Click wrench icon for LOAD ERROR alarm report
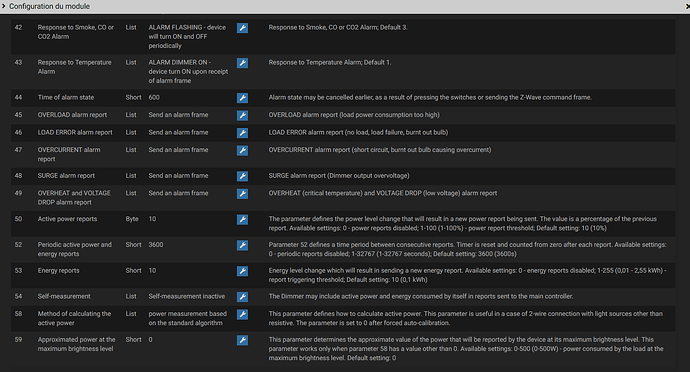This screenshot has height=372, width=690. point(242,133)
